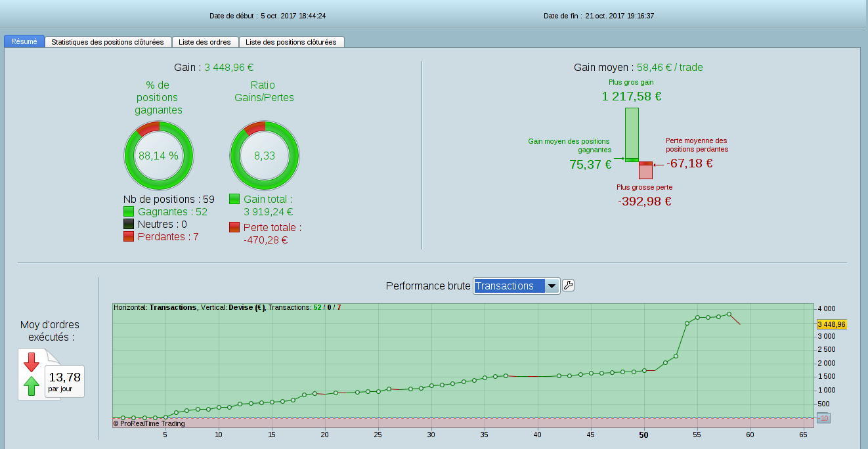Open Statistiques des positions clôturées tab

tap(108, 42)
